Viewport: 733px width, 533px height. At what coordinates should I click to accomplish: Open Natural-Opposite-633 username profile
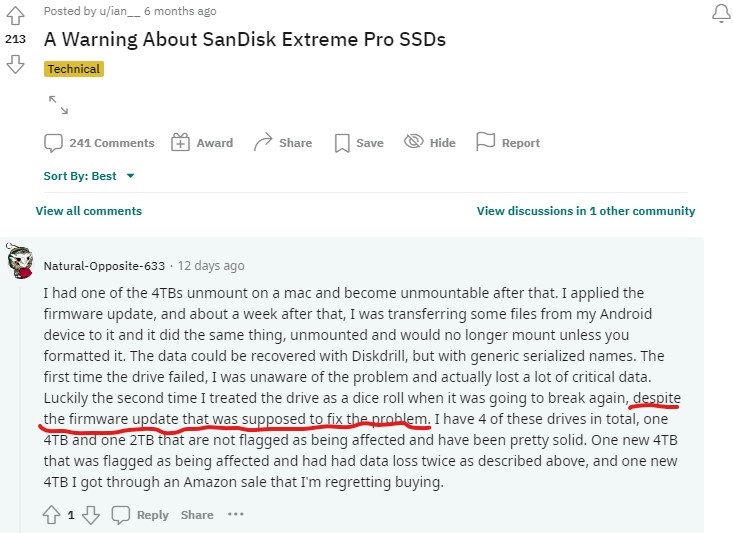[104, 266]
